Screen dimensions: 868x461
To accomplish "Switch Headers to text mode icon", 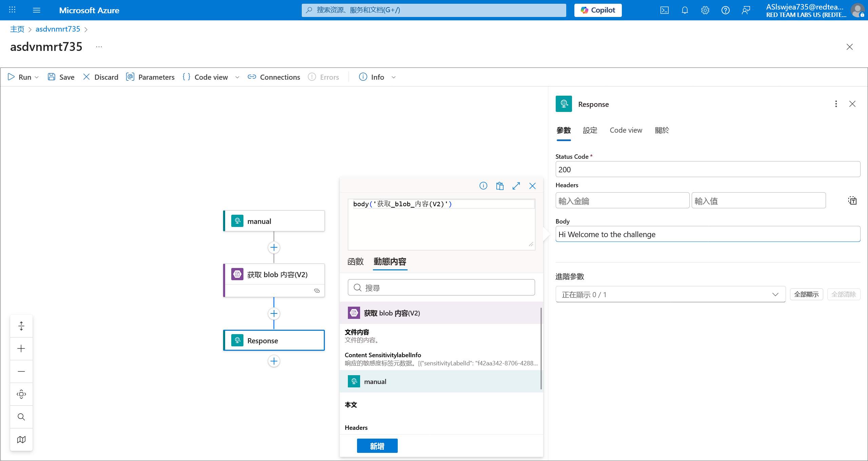I will point(852,201).
